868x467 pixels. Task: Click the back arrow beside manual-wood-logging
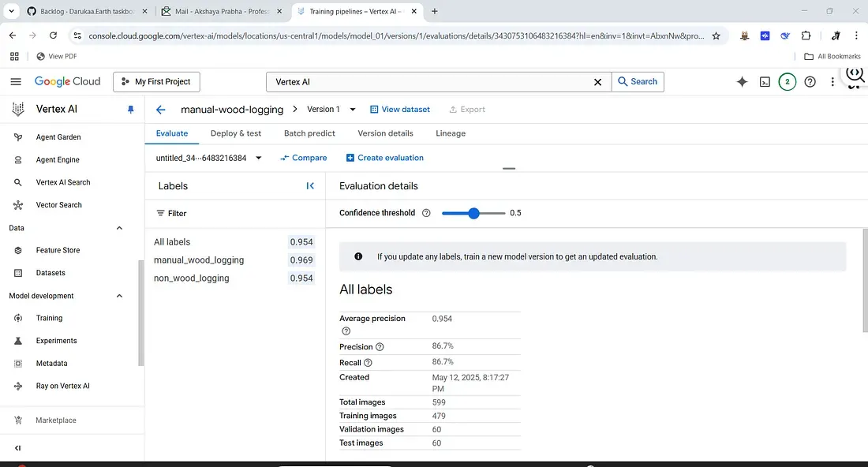click(161, 110)
